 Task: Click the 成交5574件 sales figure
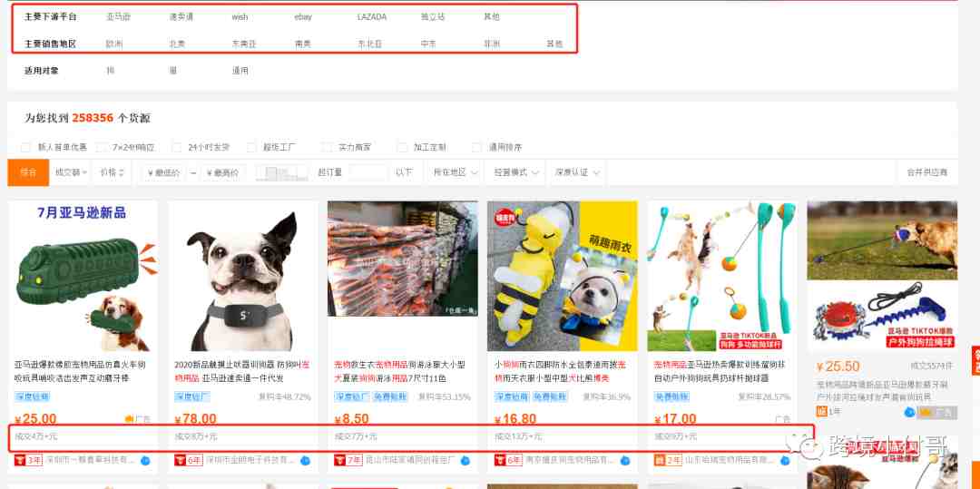click(931, 366)
